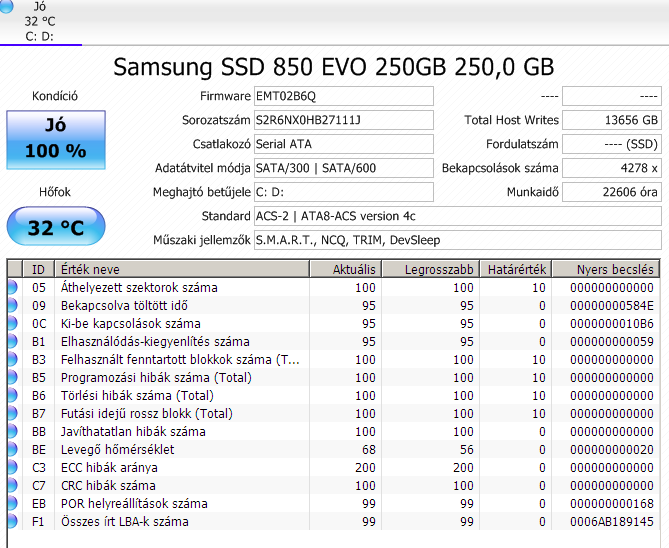Click the Aktuális column header

346,269
